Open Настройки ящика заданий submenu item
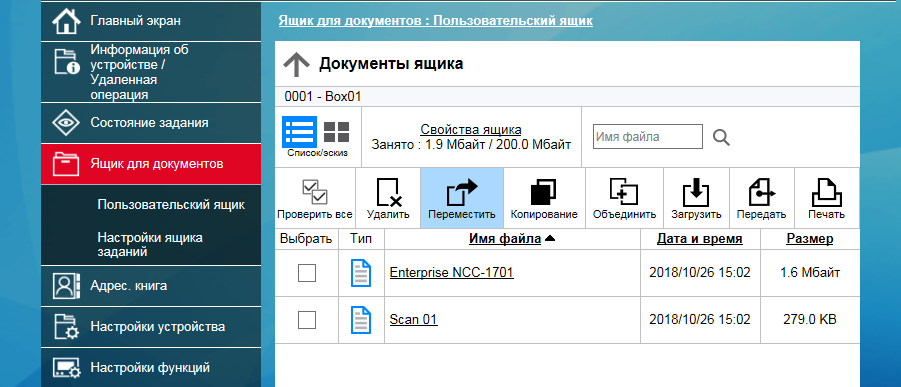This screenshot has height=387, width=901. pos(150,244)
